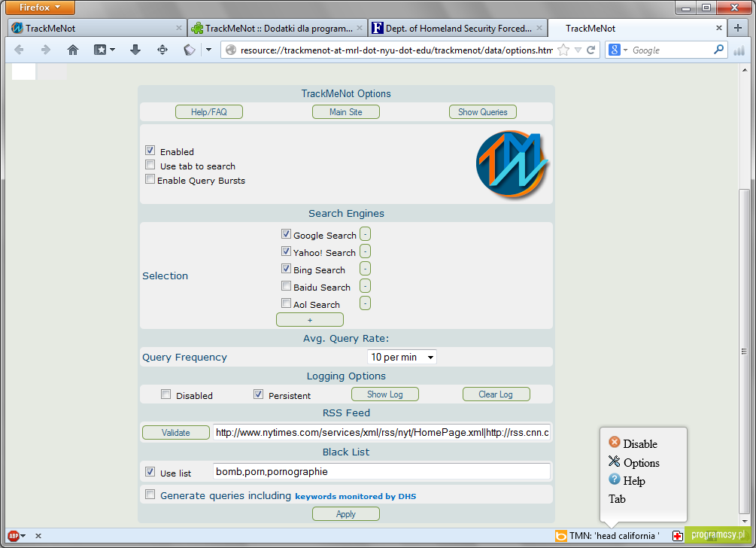
Task: Reload the page with the refresh icon
Action: click(591, 50)
